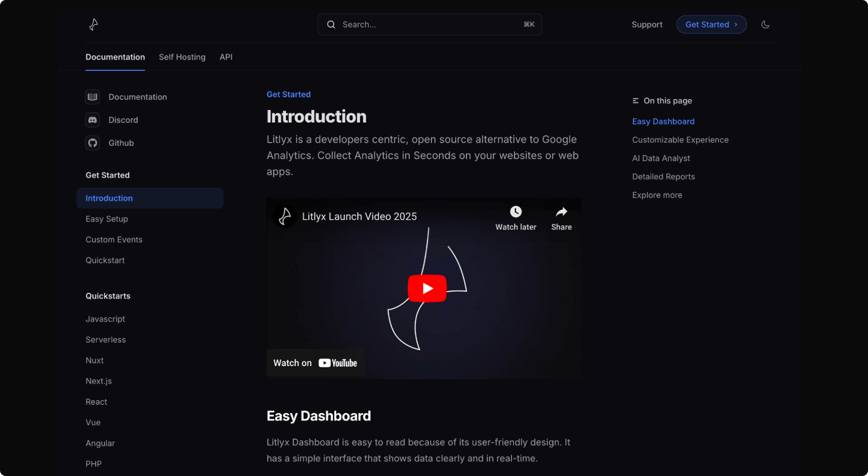
Task: Jump to Customizable Experience section
Action: tap(680, 140)
